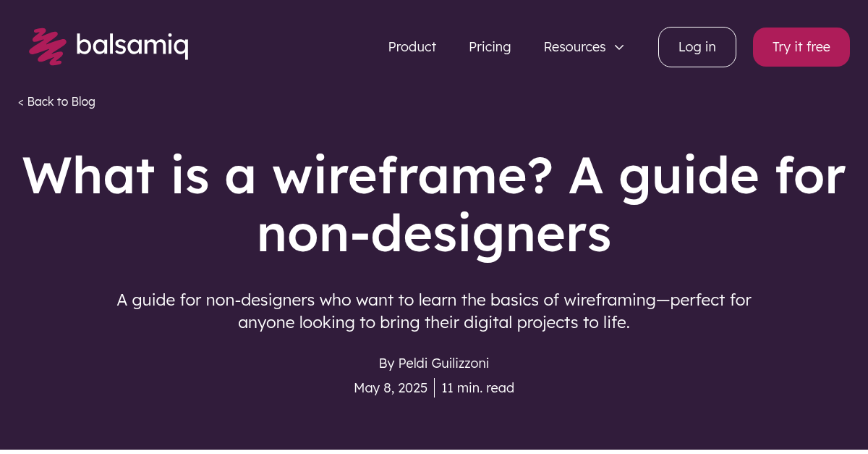Open the Product menu item

point(412,47)
